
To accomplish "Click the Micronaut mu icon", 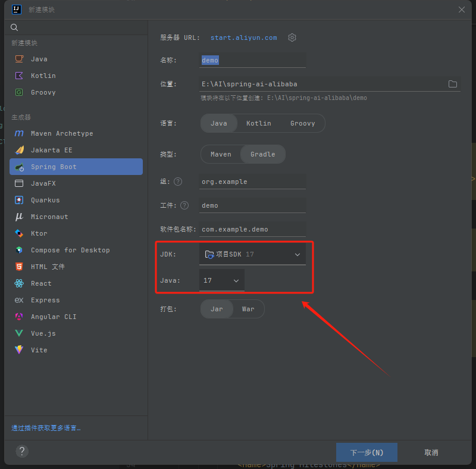I will (x=19, y=217).
